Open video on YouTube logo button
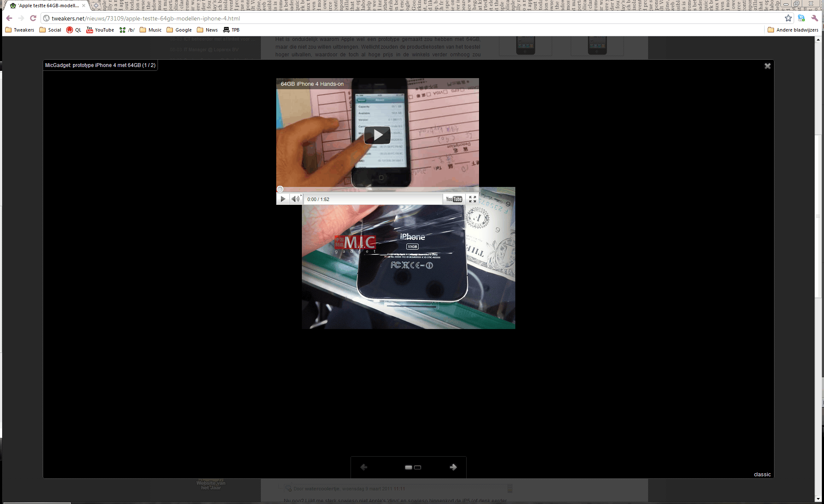Image resolution: width=824 pixels, height=504 pixels. [454, 199]
